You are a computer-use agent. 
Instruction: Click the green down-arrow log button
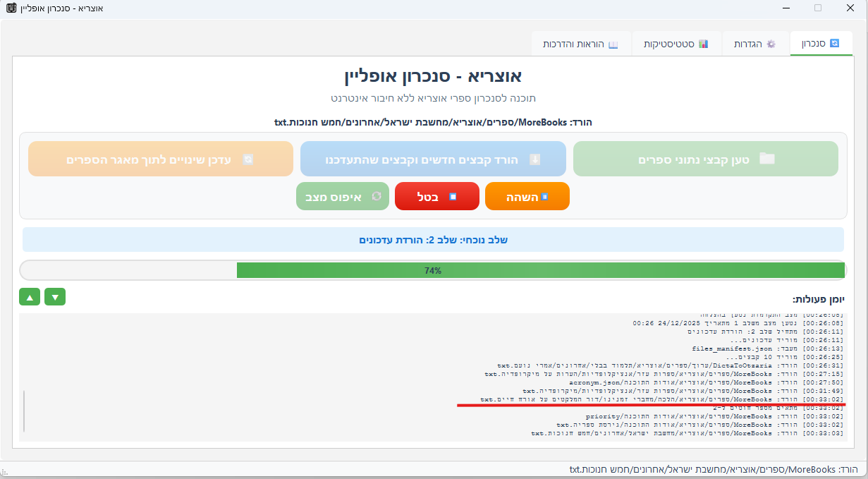point(55,298)
